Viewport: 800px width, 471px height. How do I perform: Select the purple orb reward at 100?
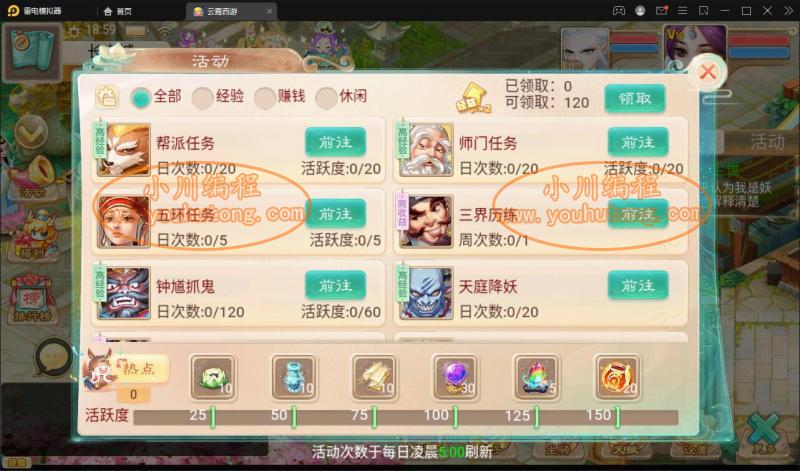456,378
